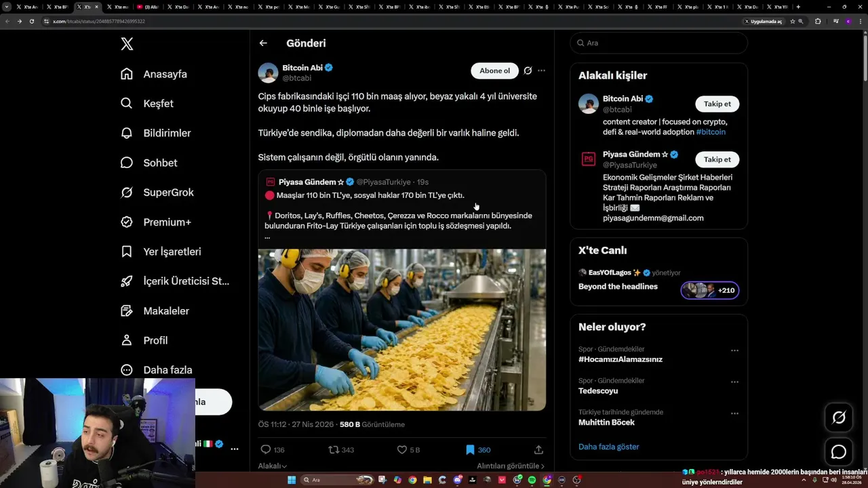Click the taskbar Ara search box
868x488 pixels.
338,480
